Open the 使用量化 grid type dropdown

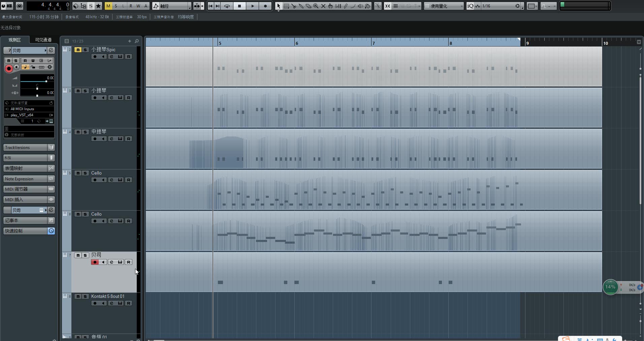pos(444,6)
